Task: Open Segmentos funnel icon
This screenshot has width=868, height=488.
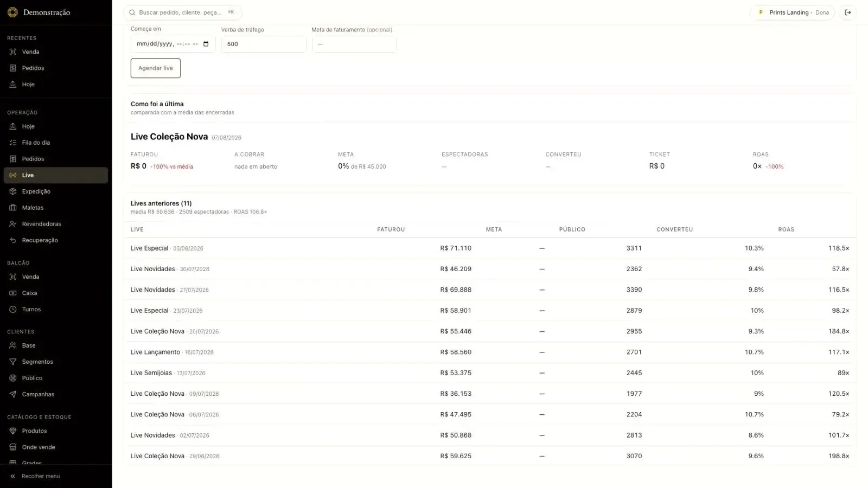Action: point(13,362)
